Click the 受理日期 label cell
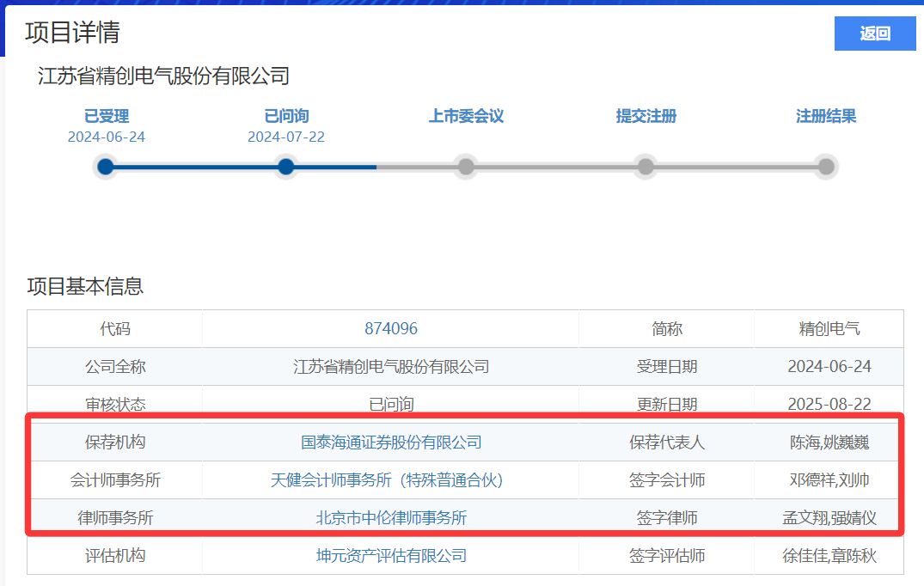 pos(666,366)
